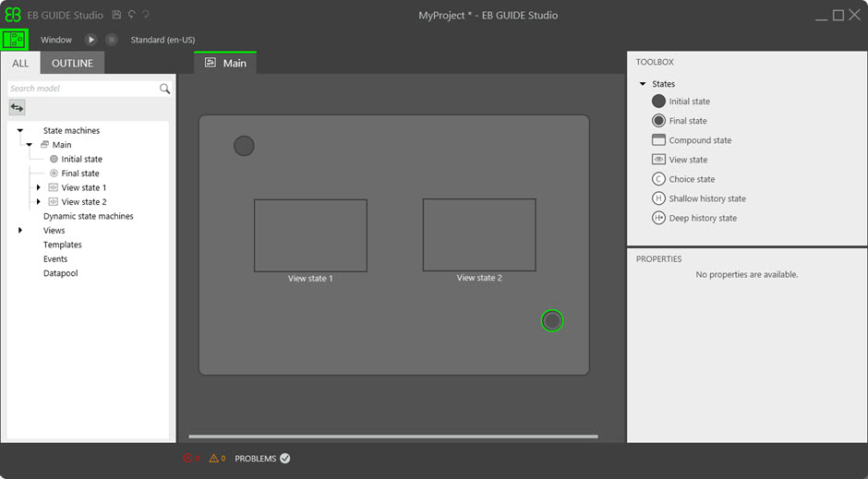
Task: Click the search magnifier icon
Action: point(165,89)
